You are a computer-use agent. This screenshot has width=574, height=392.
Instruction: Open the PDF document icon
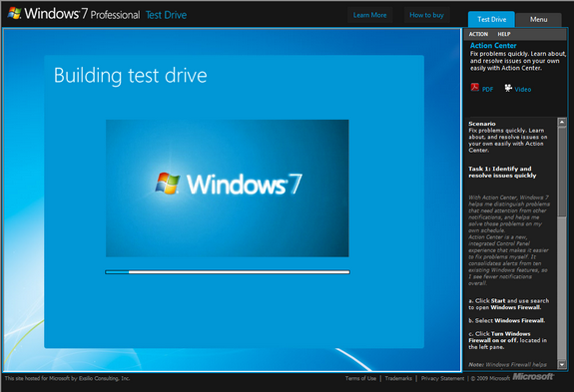[475, 88]
